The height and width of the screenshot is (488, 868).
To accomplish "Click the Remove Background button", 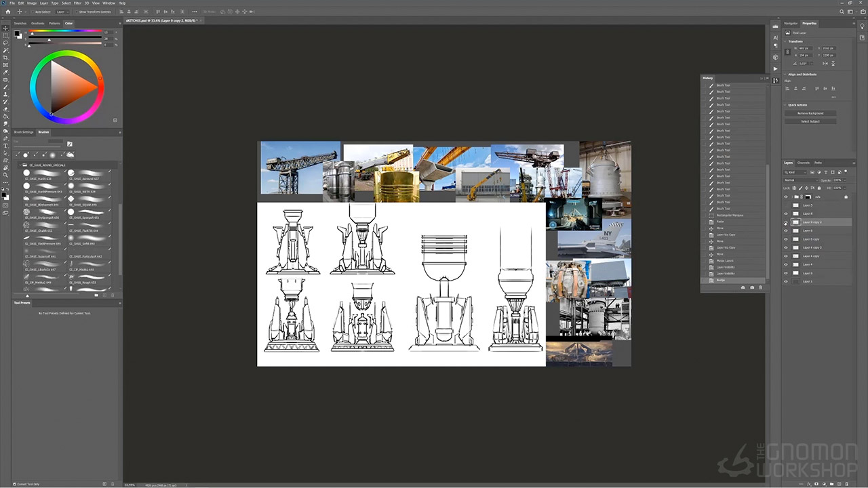I will coord(810,113).
